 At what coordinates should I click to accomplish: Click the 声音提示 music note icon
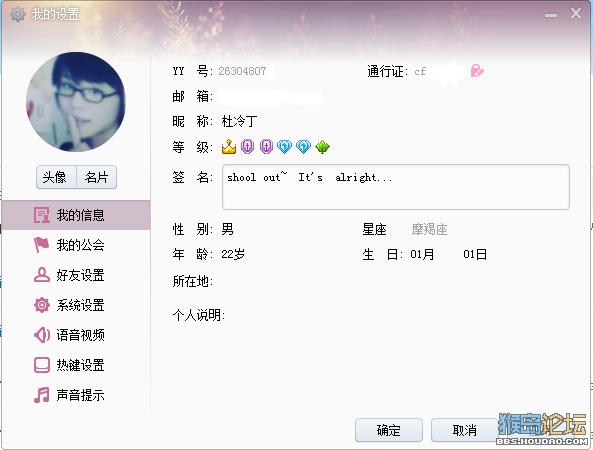(x=42, y=395)
